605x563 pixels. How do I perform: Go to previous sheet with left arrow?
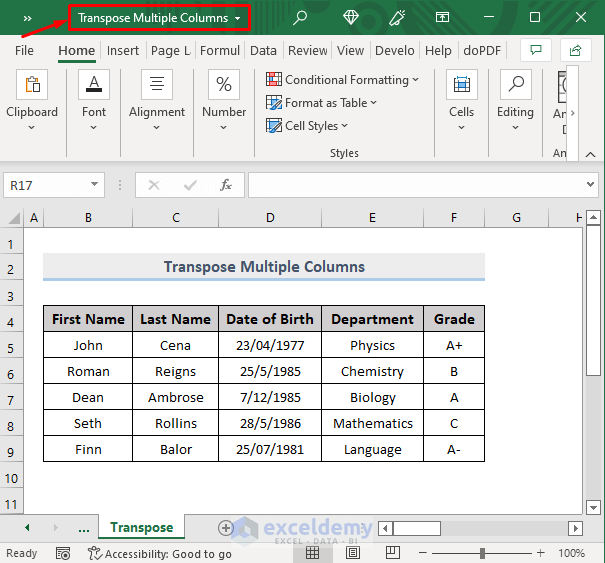click(27, 527)
